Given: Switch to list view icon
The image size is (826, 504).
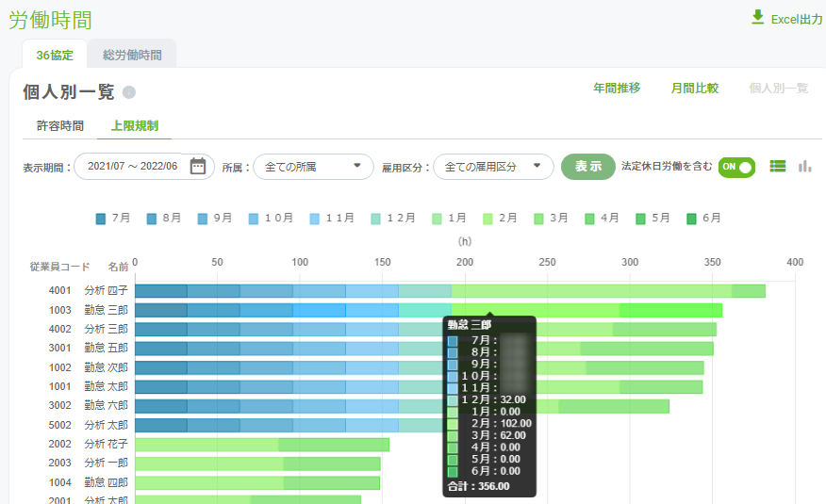Looking at the screenshot, I should click(778, 166).
